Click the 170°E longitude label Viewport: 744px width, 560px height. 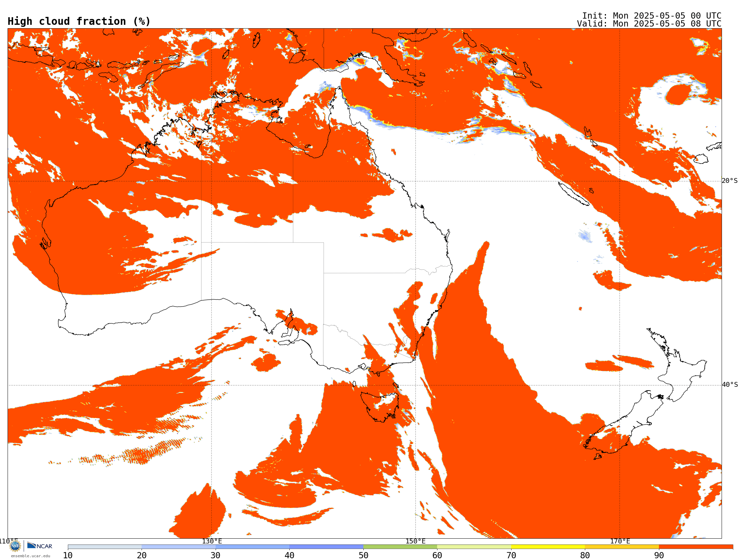620,541
